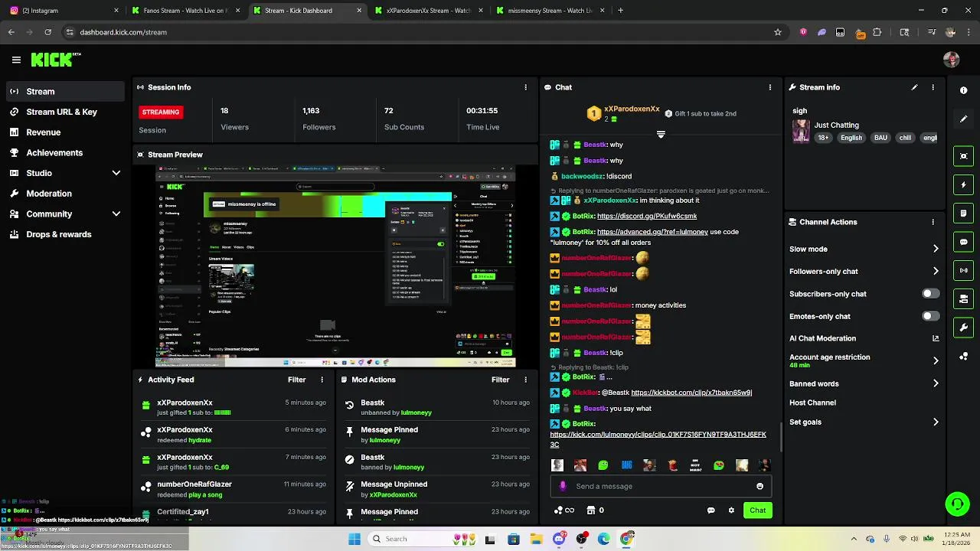Open Channel Actions three-dot menu
Viewport: 980px width, 551px height.
933,222
